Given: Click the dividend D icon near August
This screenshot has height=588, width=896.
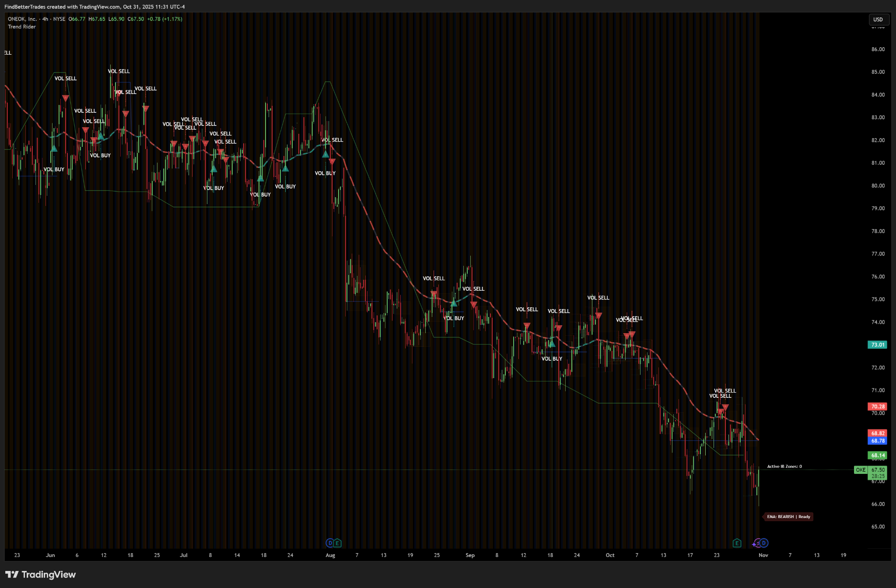Looking at the screenshot, I should (x=330, y=543).
